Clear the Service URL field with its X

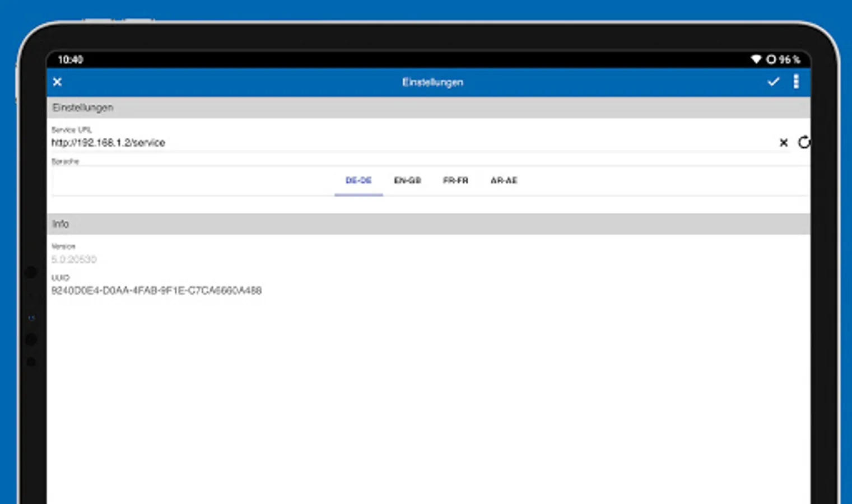pyautogui.click(x=784, y=143)
